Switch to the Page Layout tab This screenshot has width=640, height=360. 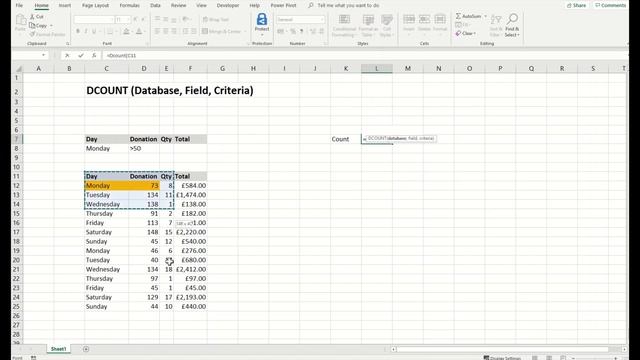tap(96, 5)
